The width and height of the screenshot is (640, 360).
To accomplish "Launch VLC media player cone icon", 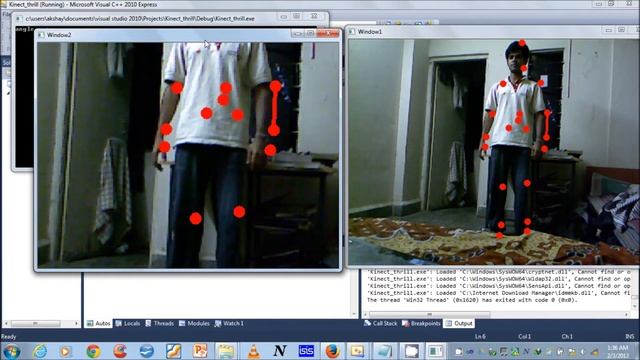I will (x=254, y=351).
